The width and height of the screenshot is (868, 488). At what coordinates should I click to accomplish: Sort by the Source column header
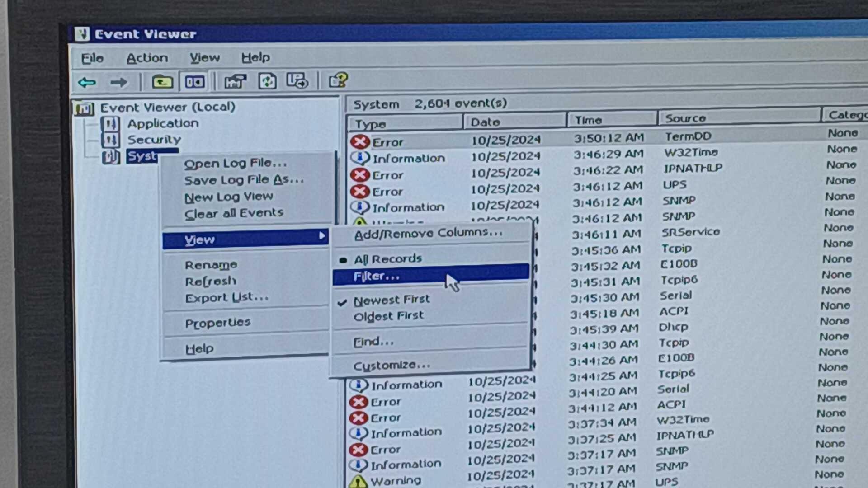click(739, 117)
